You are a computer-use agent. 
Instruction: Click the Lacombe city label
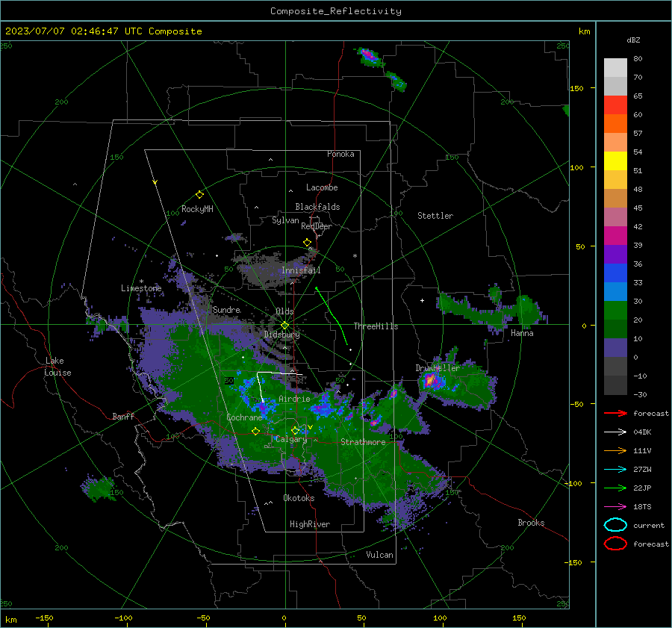point(322,187)
